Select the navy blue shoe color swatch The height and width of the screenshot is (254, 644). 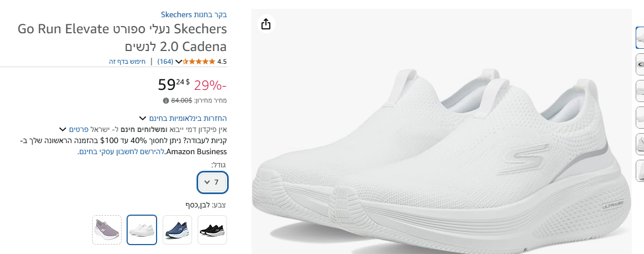pos(178,230)
